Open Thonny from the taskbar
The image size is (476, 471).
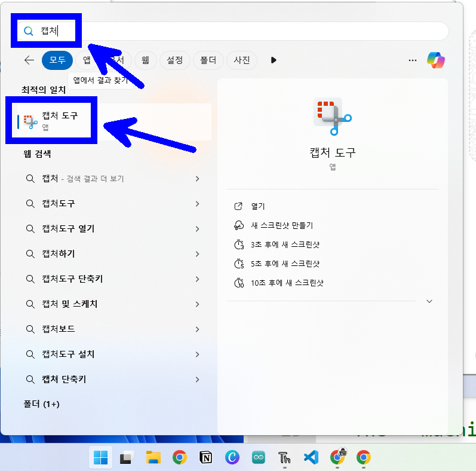tap(284, 457)
